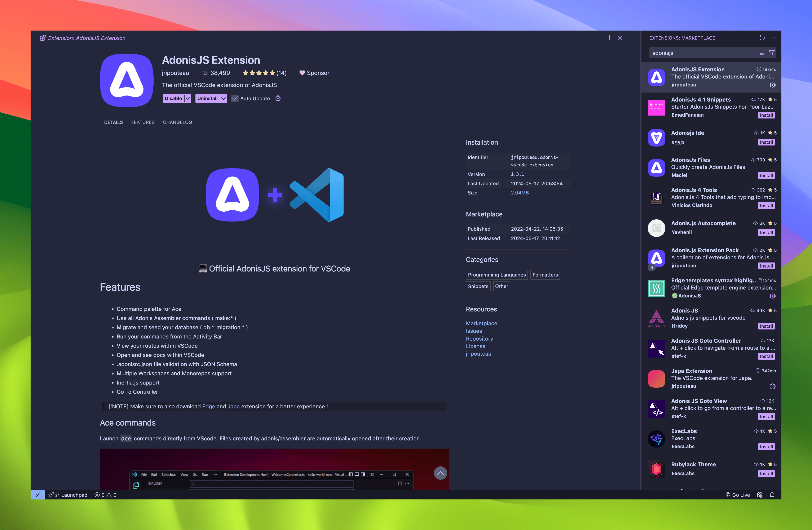This screenshot has width=812, height=530.
Task: Select AdonisJs 4.1 Snippets pink icon
Action: pyautogui.click(x=656, y=107)
